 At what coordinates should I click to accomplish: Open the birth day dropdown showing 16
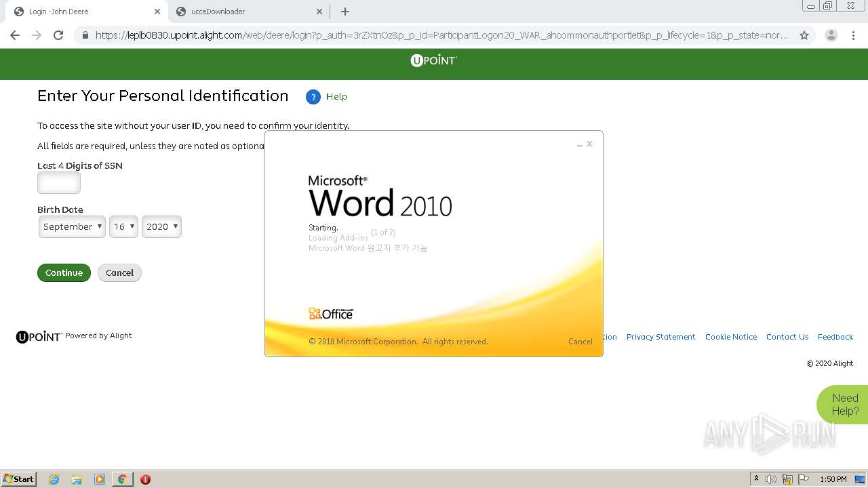pyautogui.click(x=123, y=226)
